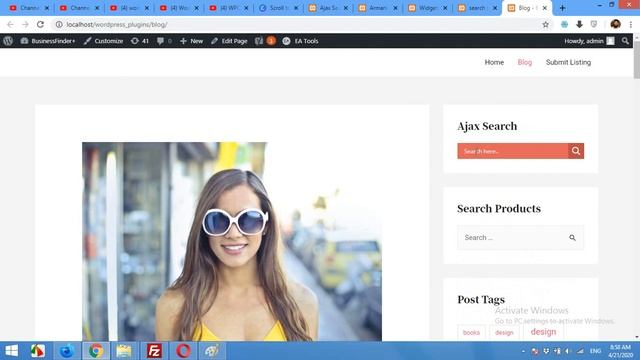Click the browser forward arrow
640x360 pixels.
click(x=25, y=24)
